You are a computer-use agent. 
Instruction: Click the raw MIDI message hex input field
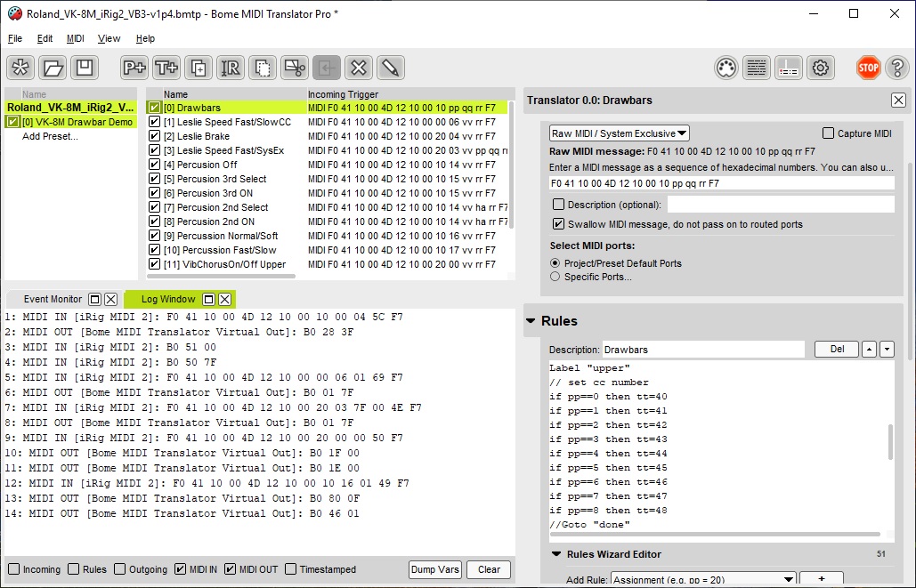tap(721, 183)
